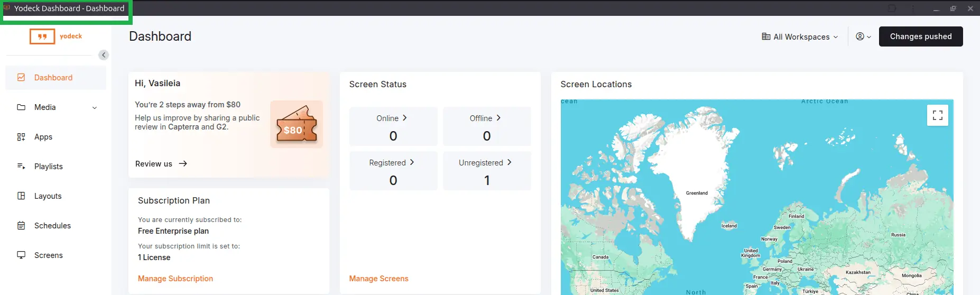The height and width of the screenshot is (295, 980).
Task: Click the Free Enterprise plan text
Action: 173,231
